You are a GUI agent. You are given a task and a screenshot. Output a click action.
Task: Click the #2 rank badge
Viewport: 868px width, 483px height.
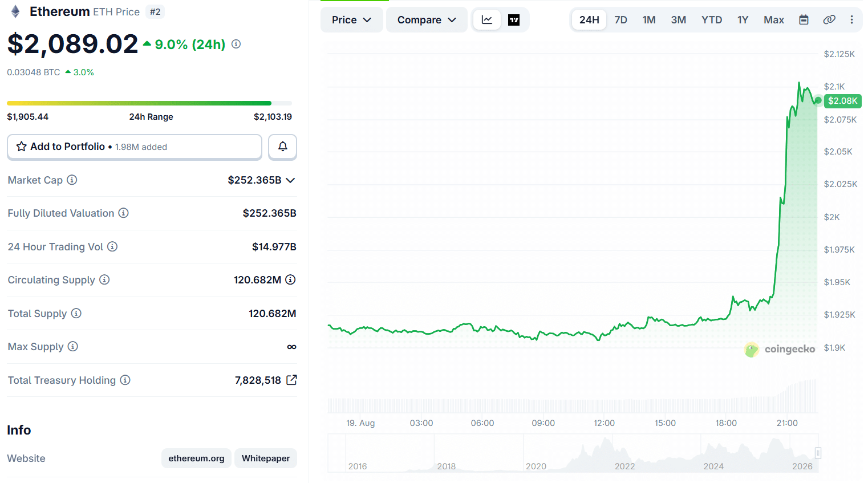155,12
